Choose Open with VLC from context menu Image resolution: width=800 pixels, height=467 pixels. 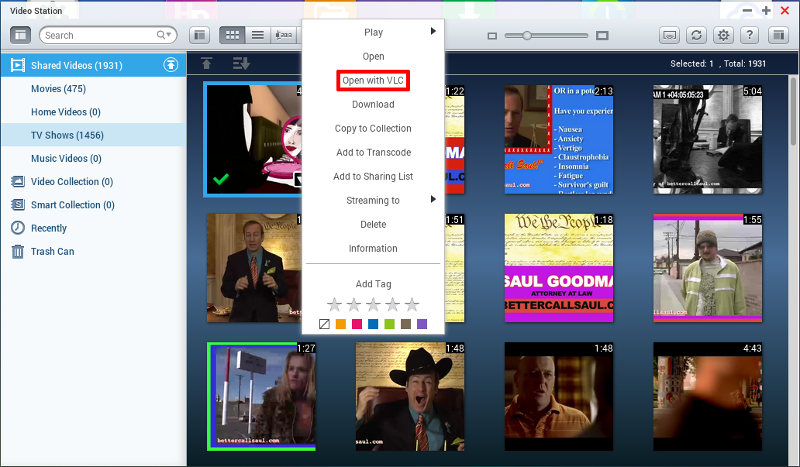pos(372,80)
